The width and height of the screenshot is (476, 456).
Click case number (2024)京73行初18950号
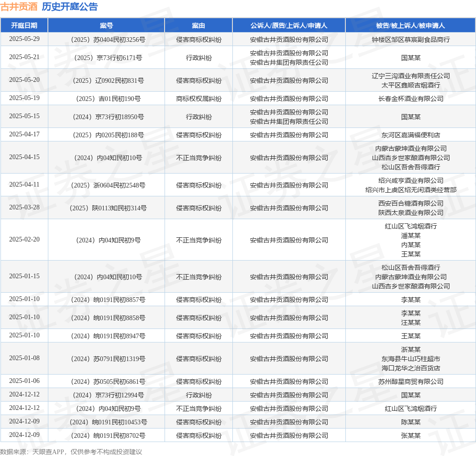[x=108, y=117]
